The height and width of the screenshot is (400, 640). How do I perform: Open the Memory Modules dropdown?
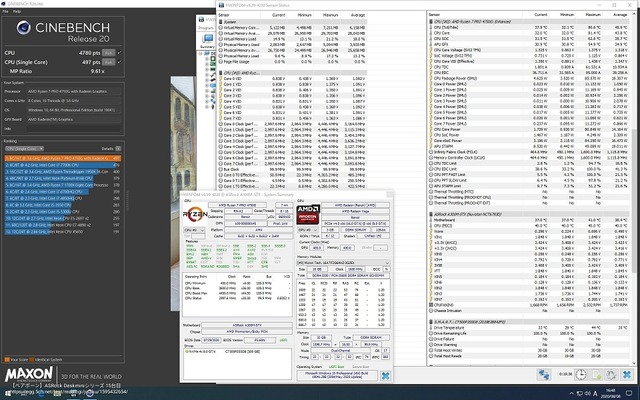coord(343,263)
